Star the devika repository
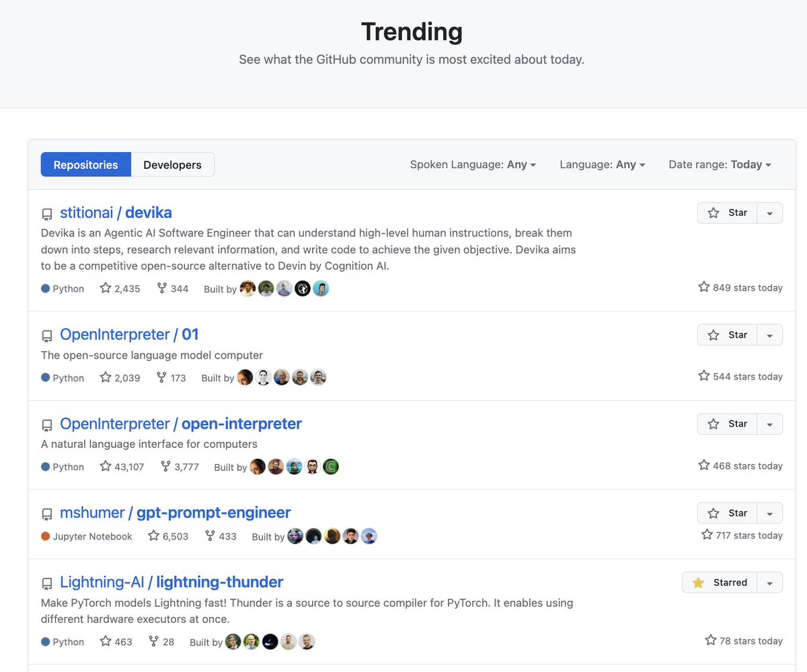This screenshot has width=807, height=672. pyautogui.click(x=727, y=213)
